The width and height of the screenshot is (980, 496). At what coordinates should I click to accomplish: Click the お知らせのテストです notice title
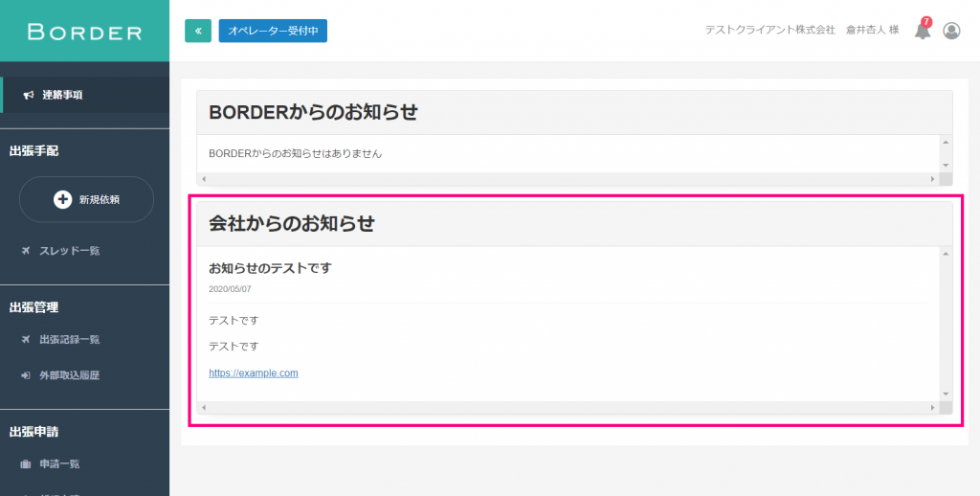[270, 268]
